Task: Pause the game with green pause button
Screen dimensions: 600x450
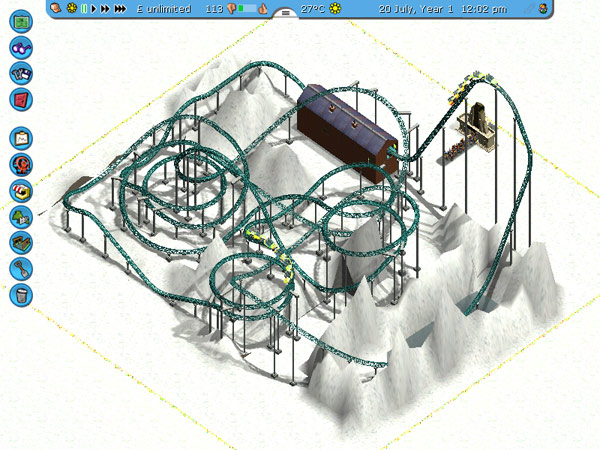Action: point(84,8)
